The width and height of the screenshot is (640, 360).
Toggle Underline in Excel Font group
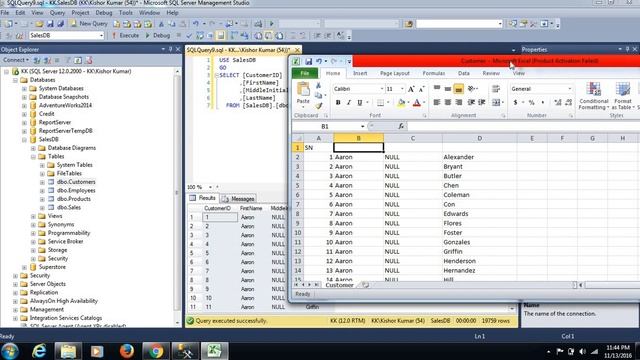click(360, 102)
